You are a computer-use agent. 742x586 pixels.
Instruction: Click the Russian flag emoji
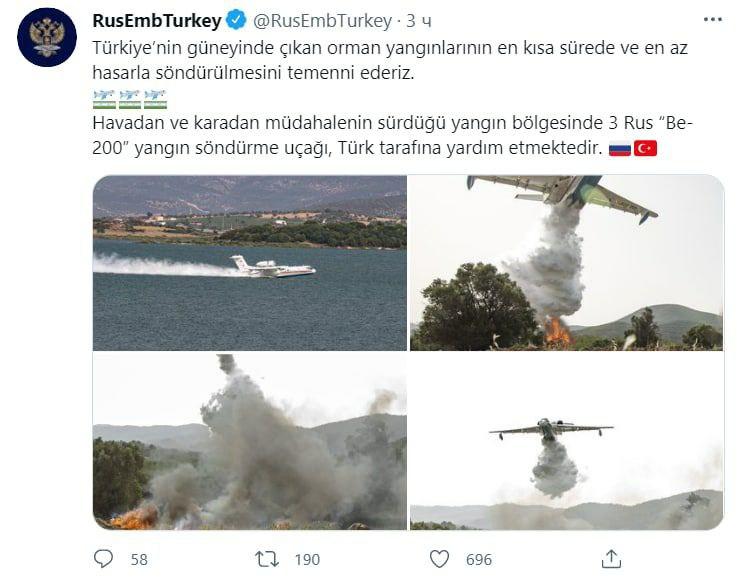pyautogui.click(x=620, y=149)
